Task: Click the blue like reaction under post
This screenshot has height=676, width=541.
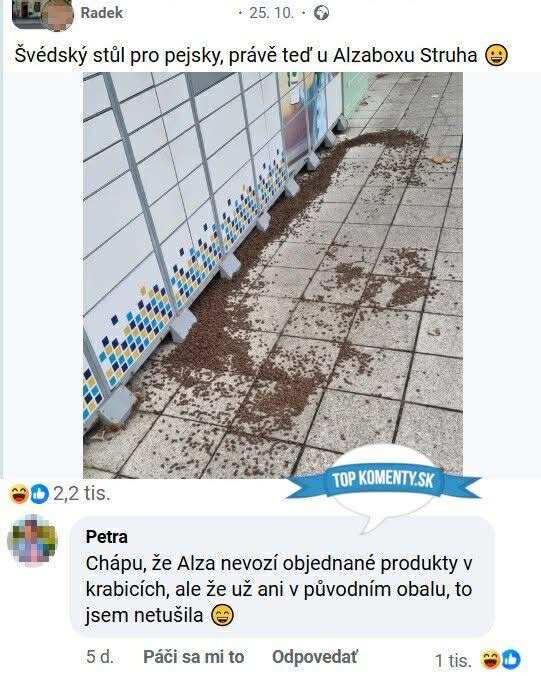Action: point(40,494)
